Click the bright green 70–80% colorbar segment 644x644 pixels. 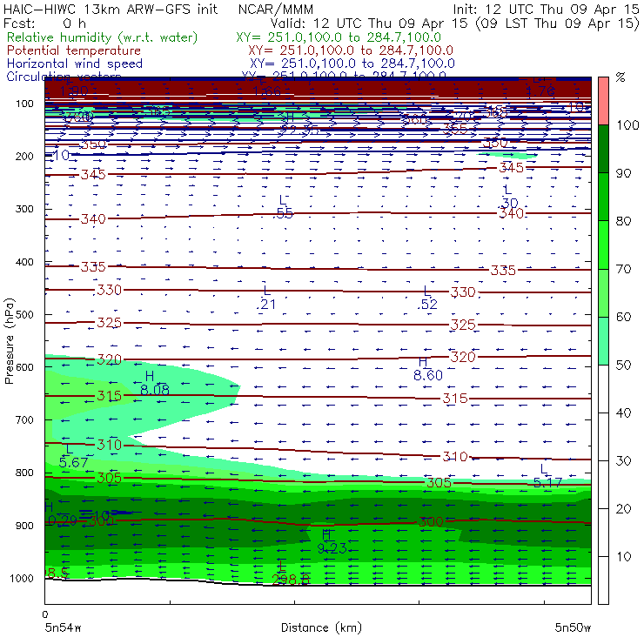[x=603, y=245]
